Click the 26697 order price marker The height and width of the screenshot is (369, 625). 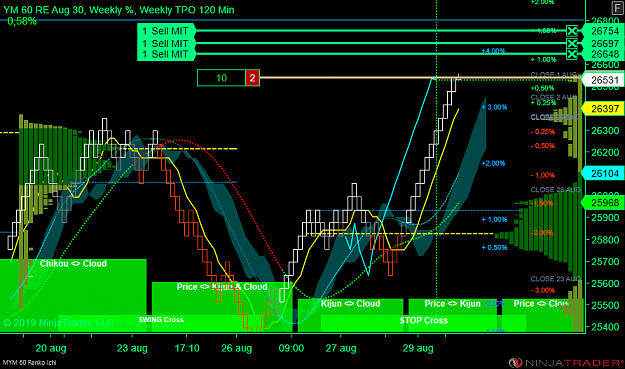(604, 43)
